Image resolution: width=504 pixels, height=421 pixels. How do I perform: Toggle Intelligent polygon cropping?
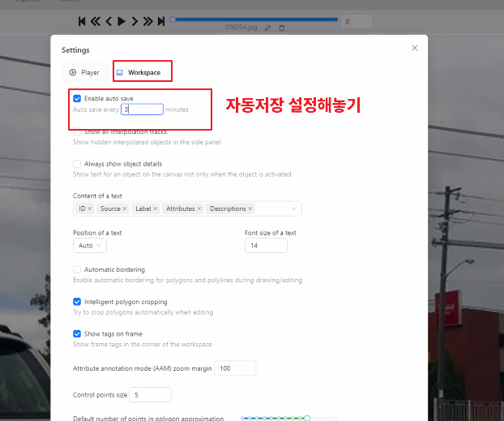(x=77, y=302)
